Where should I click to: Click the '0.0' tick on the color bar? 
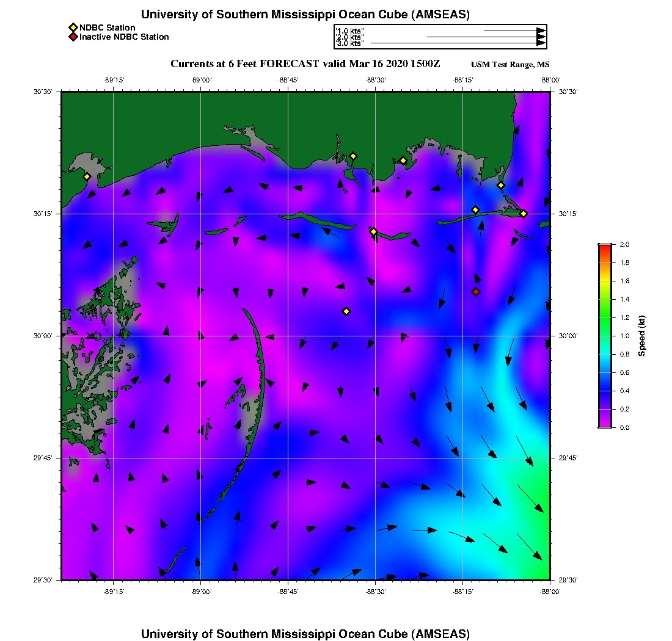coord(624,427)
